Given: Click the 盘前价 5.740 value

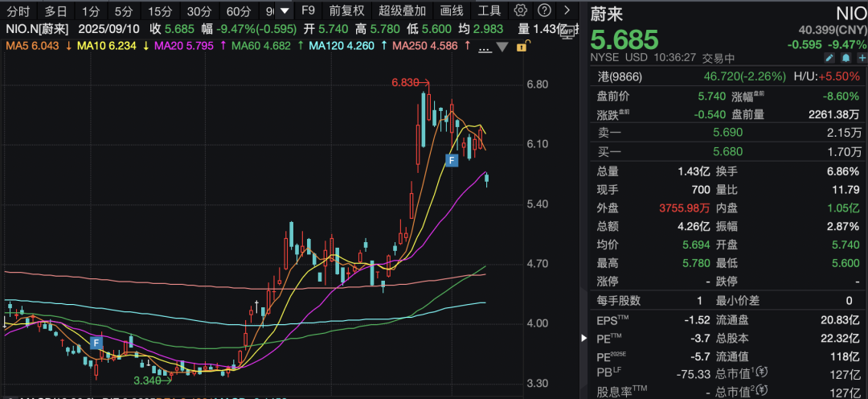Looking at the screenshot, I should (x=712, y=96).
